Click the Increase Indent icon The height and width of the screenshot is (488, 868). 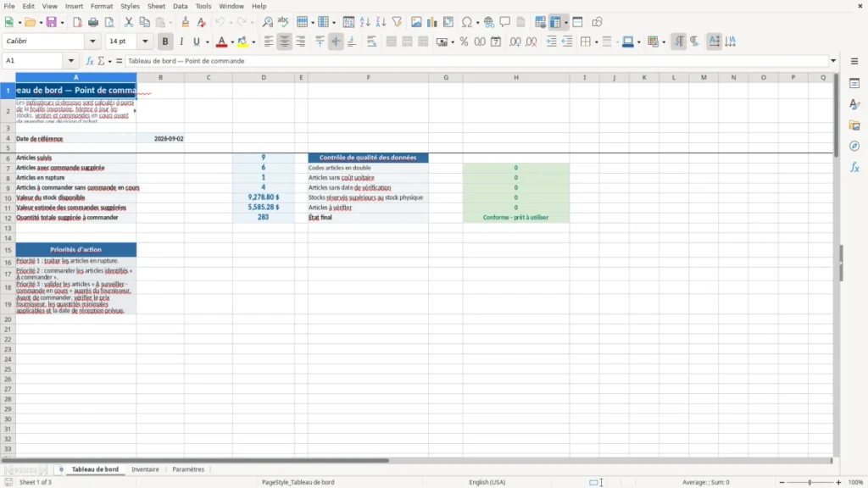pyautogui.click(x=551, y=42)
